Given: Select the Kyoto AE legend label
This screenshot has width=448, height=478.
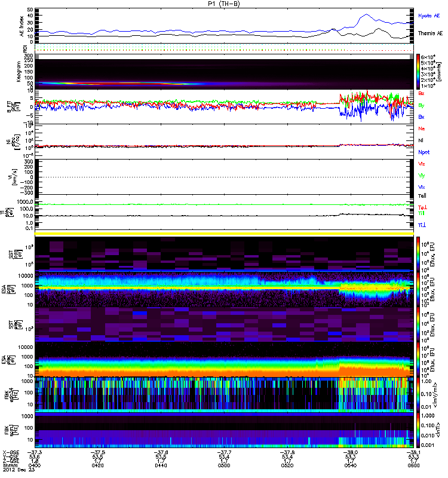Looking at the screenshot, I should pyautogui.click(x=429, y=16).
